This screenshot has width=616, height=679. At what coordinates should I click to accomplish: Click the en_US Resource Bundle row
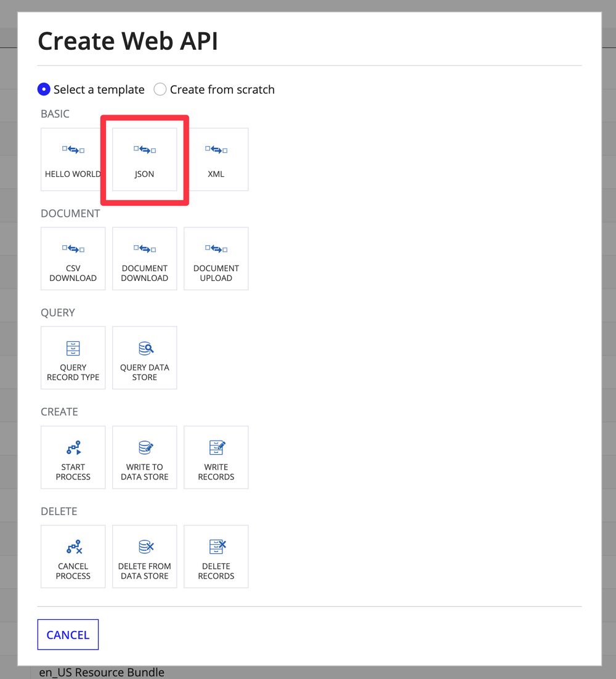pos(102,672)
